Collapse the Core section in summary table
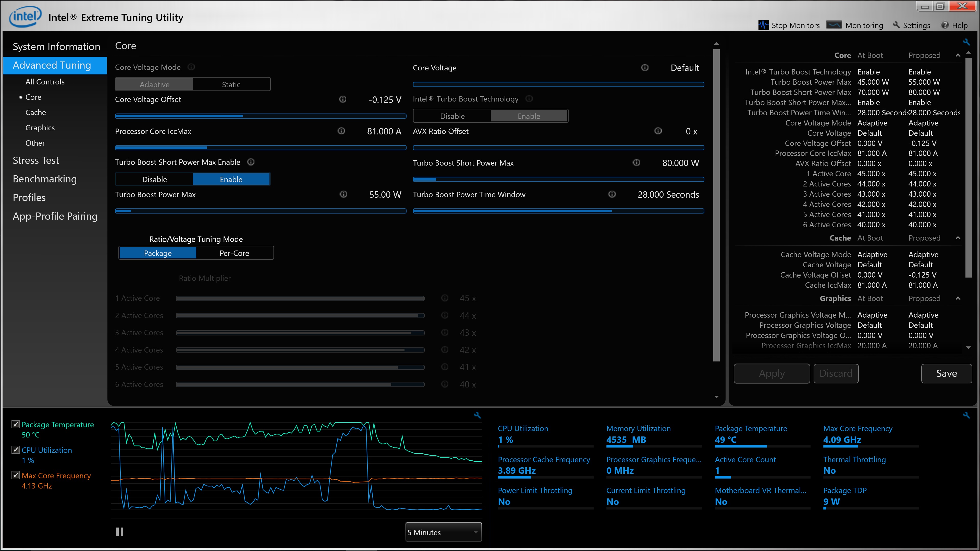The height and width of the screenshot is (551, 980). pos(958,56)
